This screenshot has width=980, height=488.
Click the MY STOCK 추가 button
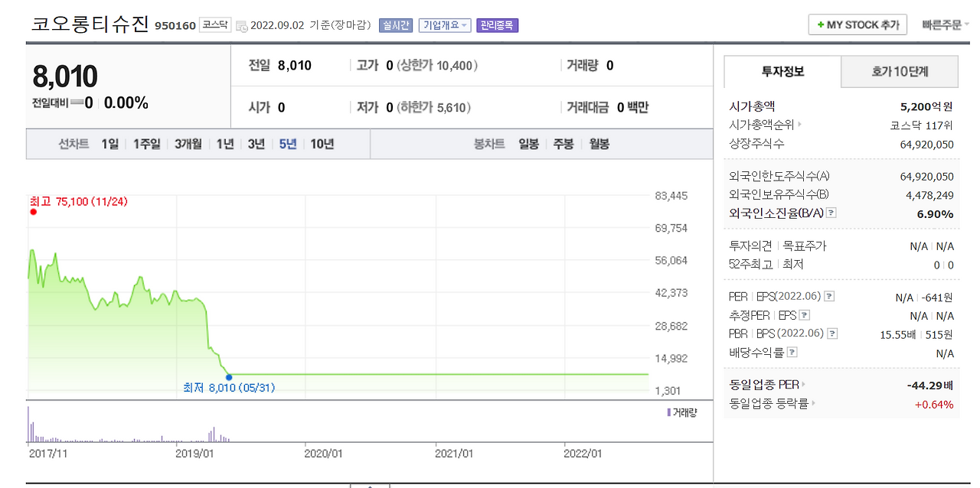857,24
